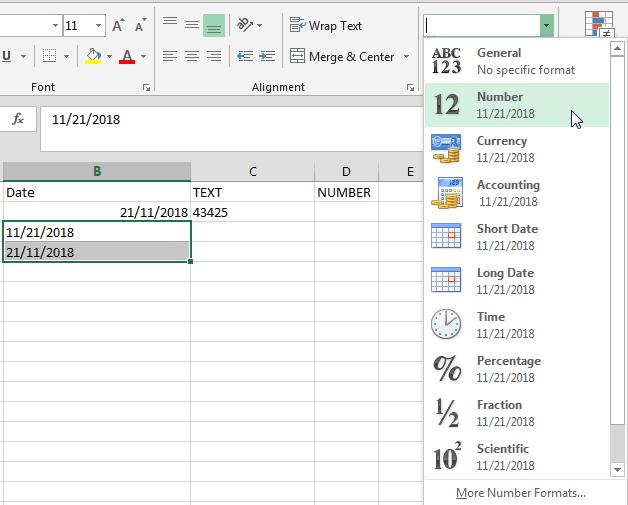This screenshot has height=505, width=628.
Task: Select column E header
Action: tap(401, 171)
